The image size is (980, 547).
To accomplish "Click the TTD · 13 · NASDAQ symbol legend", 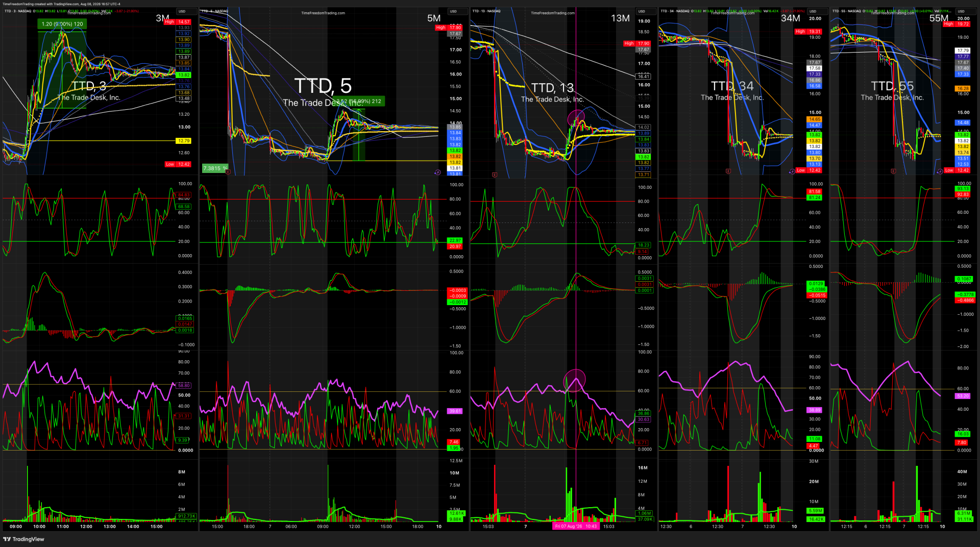I will point(486,11).
